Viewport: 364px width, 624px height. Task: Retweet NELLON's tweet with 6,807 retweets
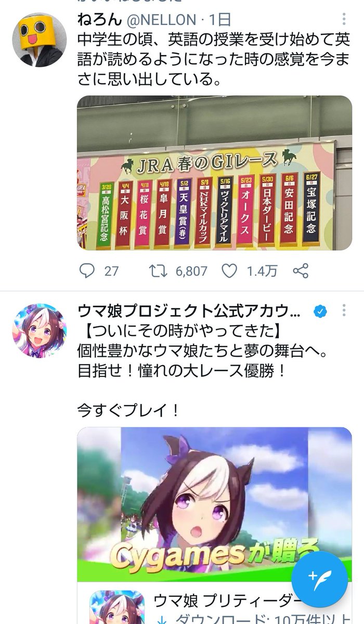click(177, 270)
